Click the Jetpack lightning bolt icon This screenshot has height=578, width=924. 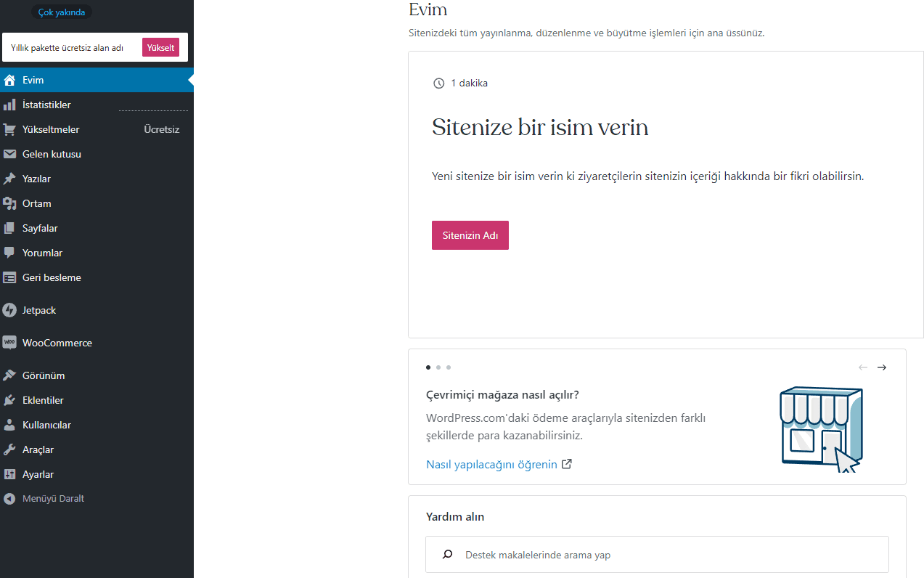tap(9, 310)
